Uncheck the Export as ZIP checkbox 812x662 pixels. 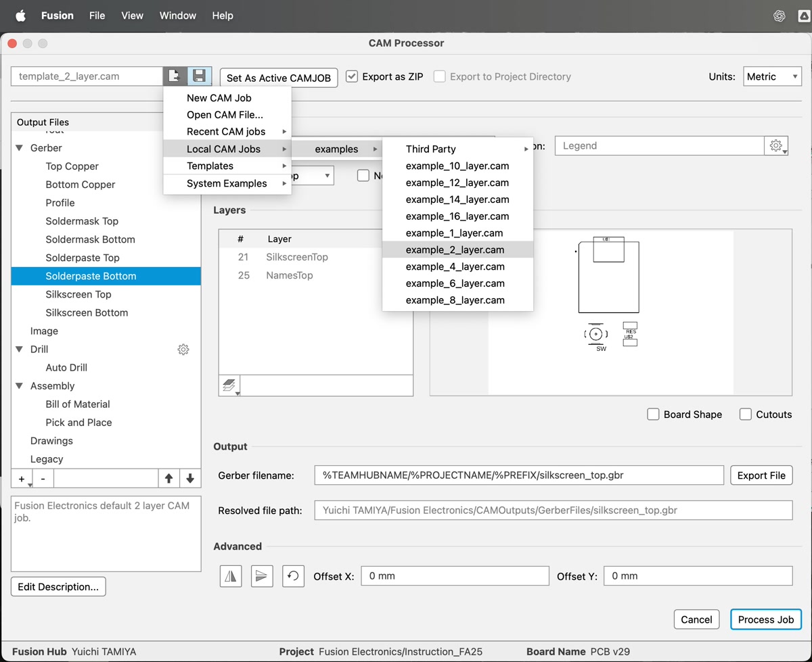[352, 76]
